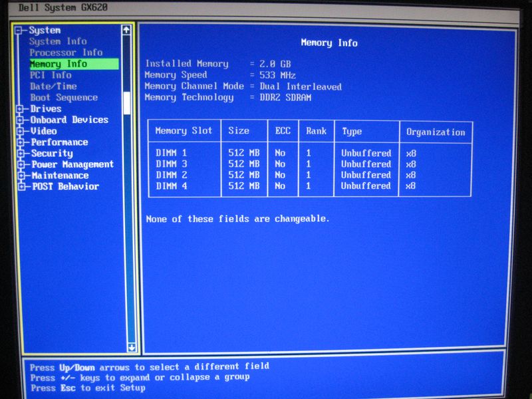Click the x8 organization of DIMM 3
Screen dimensions: 532x399
coord(411,164)
